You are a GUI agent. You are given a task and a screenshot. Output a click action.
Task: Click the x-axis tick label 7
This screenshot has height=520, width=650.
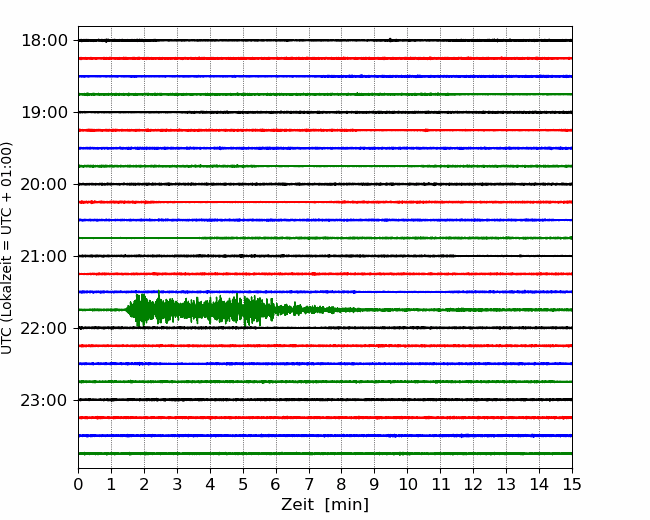click(309, 484)
